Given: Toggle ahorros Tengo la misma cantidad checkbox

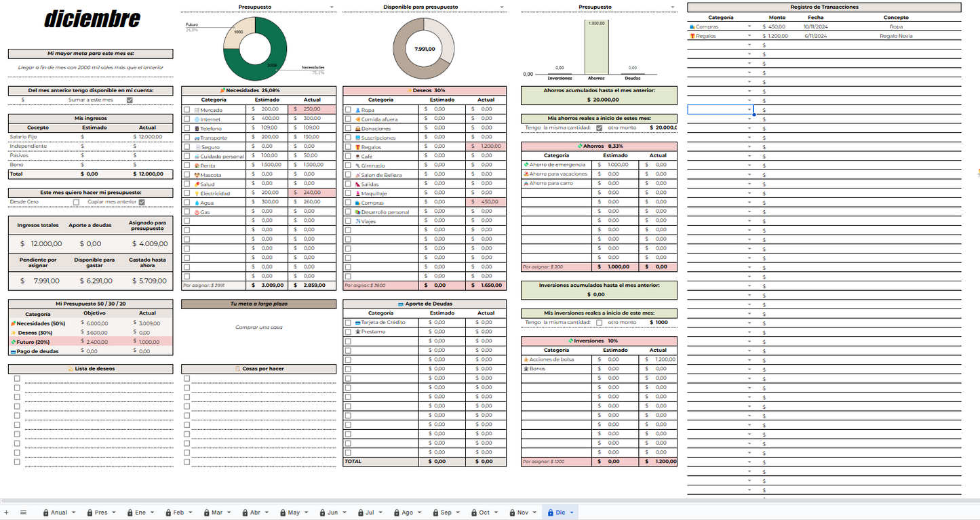Looking at the screenshot, I should 599,127.
